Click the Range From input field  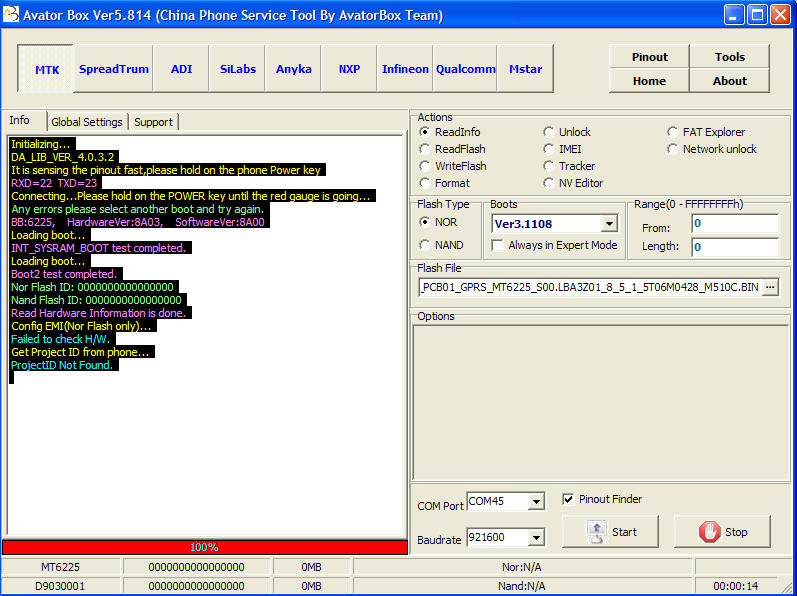[x=735, y=224]
